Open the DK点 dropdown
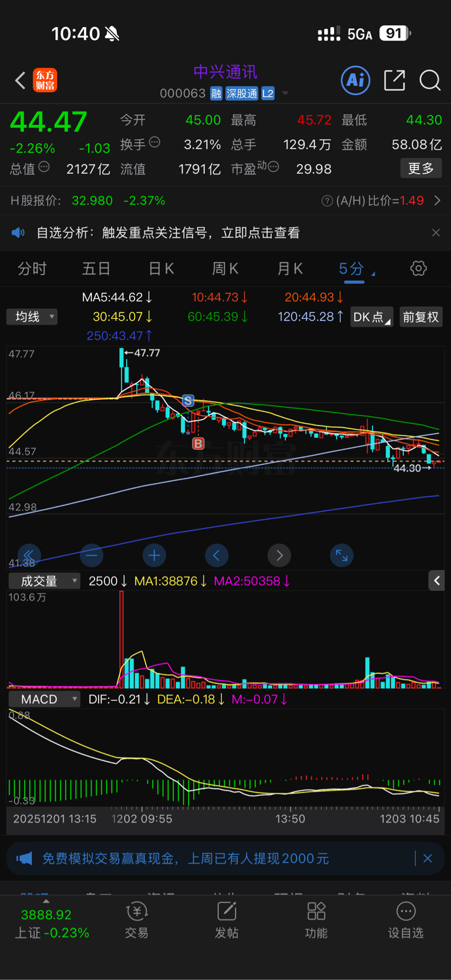The height and width of the screenshot is (980, 451). pos(372,317)
